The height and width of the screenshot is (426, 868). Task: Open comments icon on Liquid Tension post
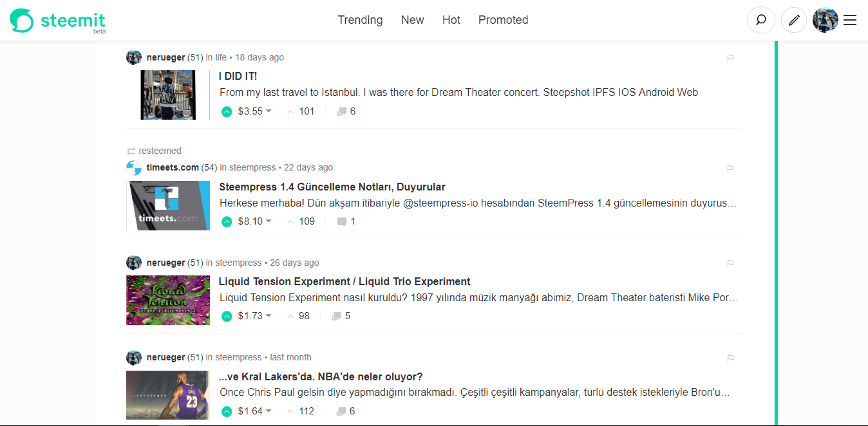(x=336, y=316)
